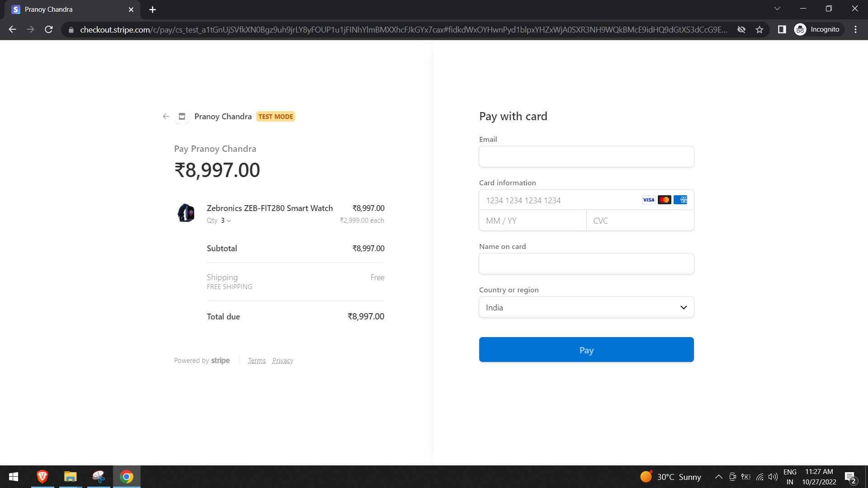
Task: Click the Visa card icon
Action: (648, 199)
